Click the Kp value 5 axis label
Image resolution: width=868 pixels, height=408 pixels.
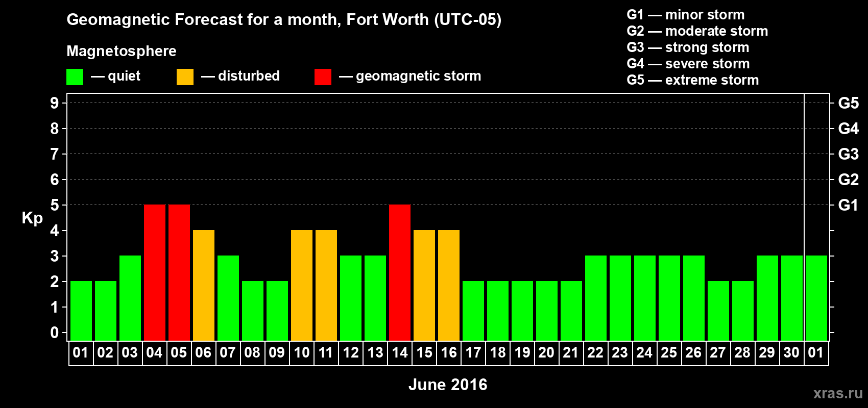(x=55, y=205)
